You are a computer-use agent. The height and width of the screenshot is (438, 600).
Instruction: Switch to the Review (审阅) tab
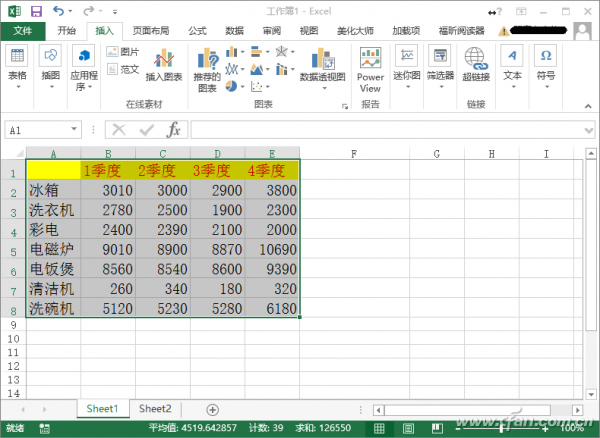coord(272,31)
